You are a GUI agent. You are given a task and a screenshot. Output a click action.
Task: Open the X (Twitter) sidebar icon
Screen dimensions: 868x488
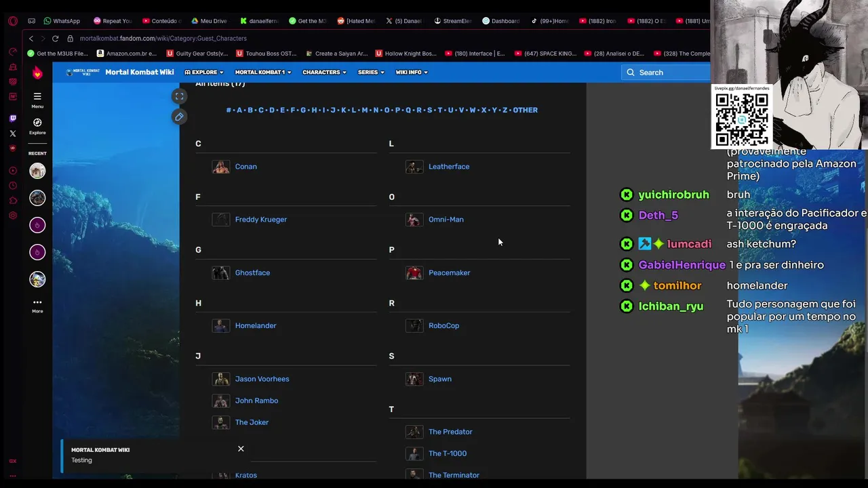point(13,134)
